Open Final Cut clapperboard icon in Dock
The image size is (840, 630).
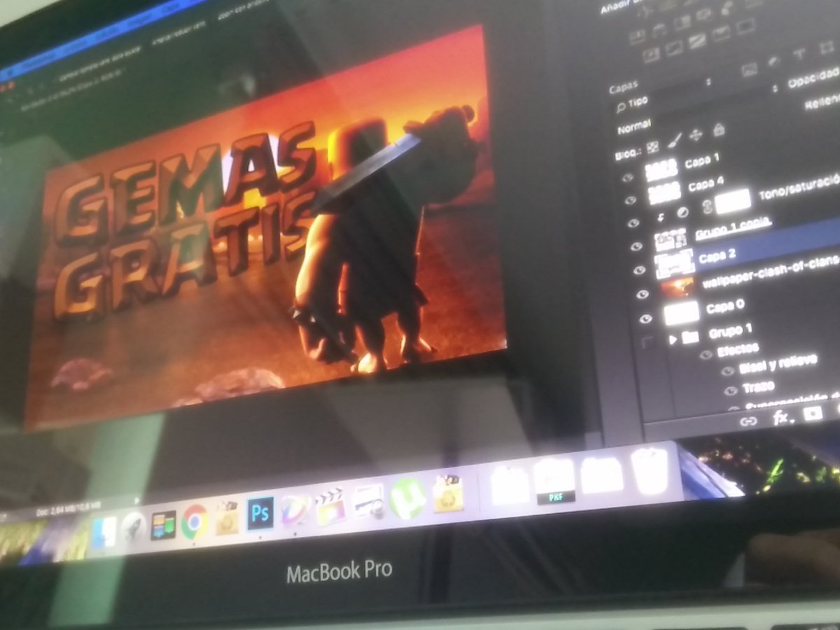pyautogui.click(x=330, y=507)
